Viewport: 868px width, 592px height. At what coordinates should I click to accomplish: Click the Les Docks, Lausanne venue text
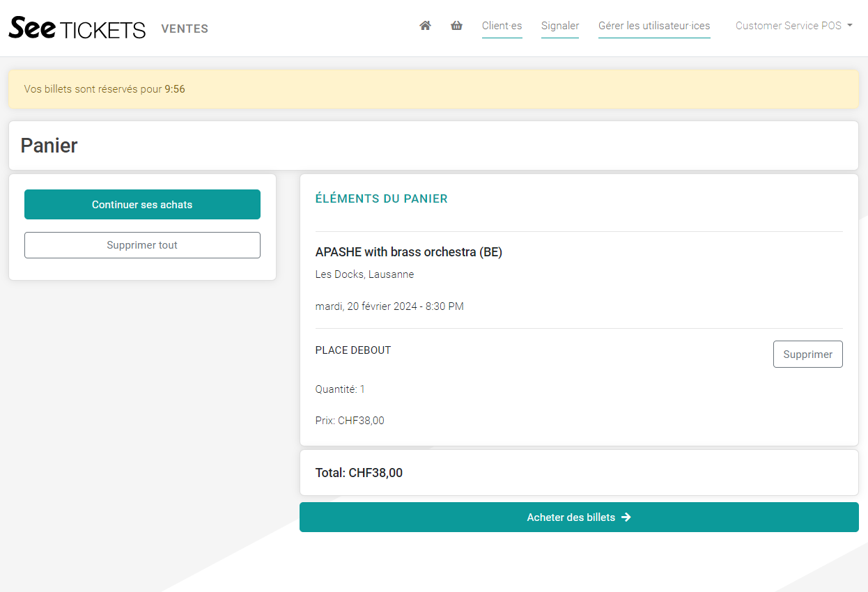click(x=364, y=274)
